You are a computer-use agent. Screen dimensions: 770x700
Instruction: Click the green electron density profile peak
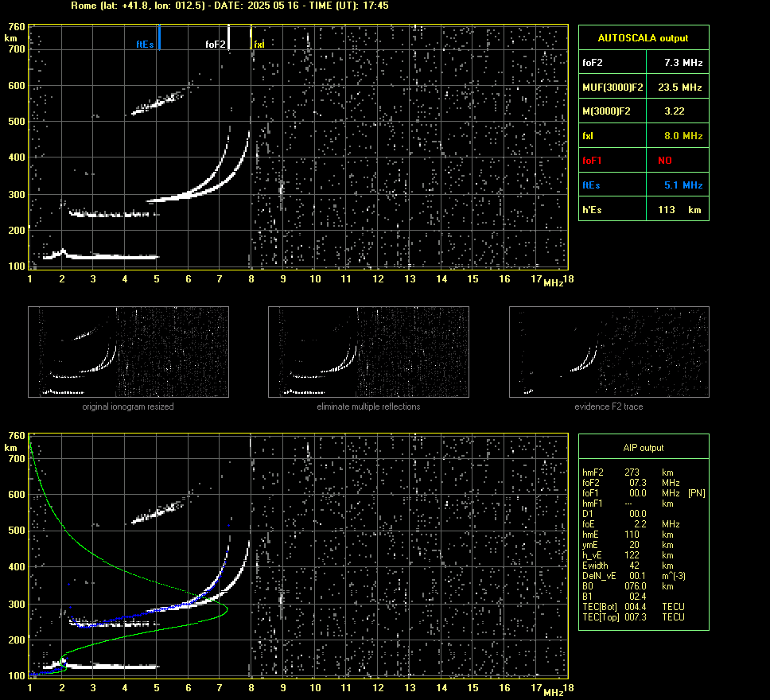click(227, 609)
